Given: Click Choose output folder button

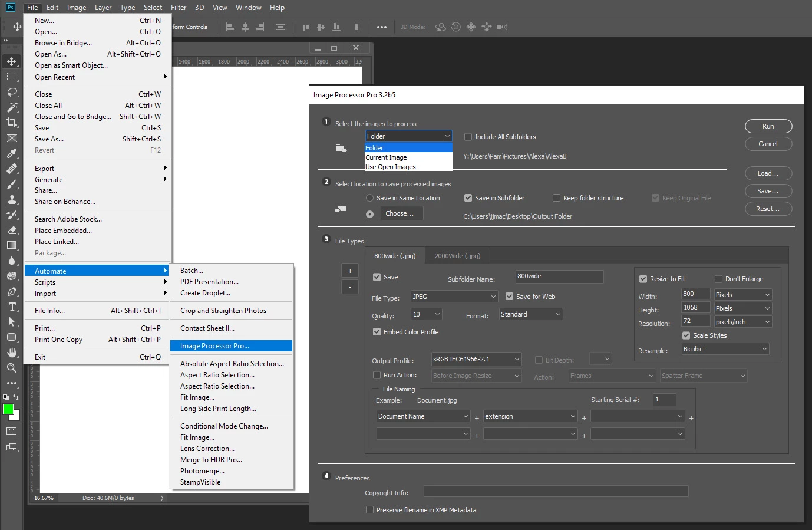Looking at the screenshot, I should (x=401, y=213).
